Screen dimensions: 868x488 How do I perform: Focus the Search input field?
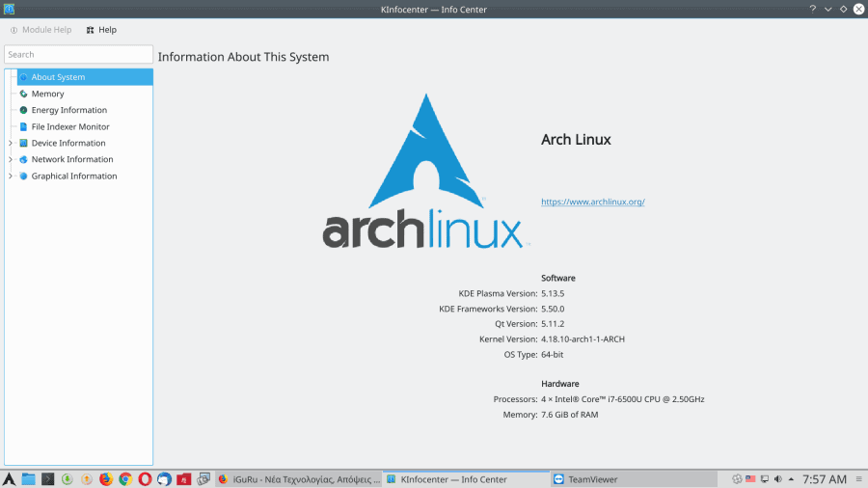[x=79, y=54]
